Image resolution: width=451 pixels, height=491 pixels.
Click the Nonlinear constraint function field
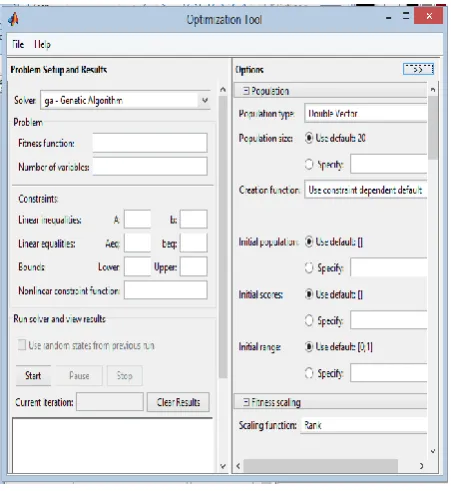[166, 290]
